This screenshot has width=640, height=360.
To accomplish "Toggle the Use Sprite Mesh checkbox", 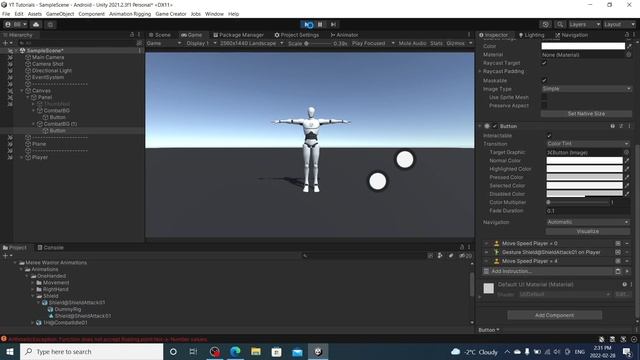I will (x=544, y=97).
